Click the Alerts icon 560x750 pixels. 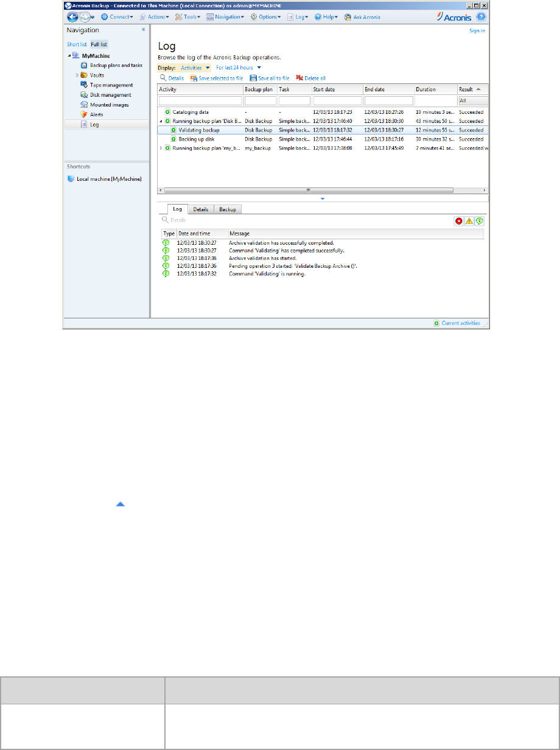coord(84,114)
